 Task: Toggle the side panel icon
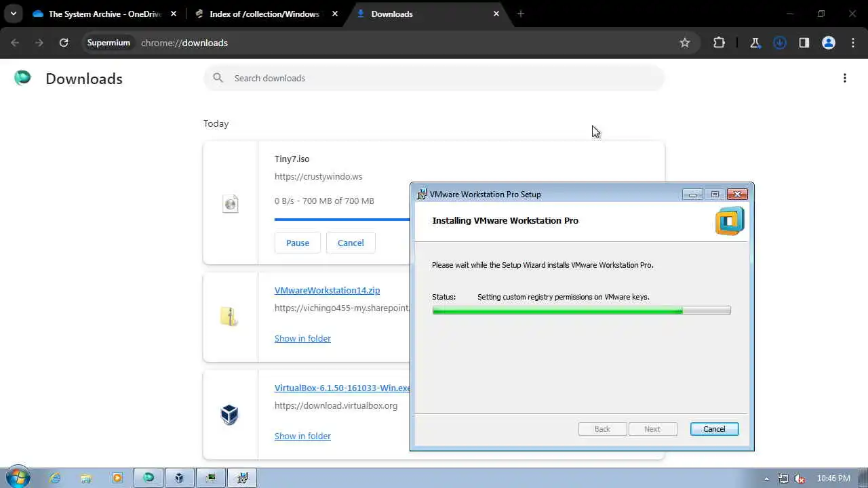pos(804,43)
